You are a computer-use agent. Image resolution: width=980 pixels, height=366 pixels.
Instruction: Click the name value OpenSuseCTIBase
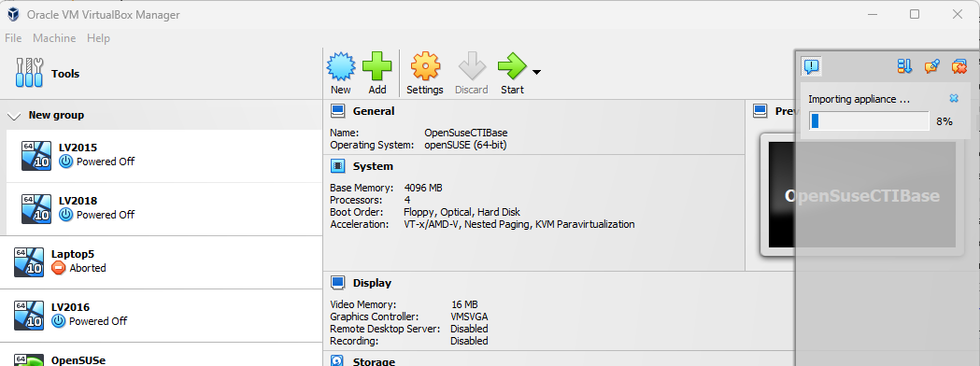pos(466,133)
